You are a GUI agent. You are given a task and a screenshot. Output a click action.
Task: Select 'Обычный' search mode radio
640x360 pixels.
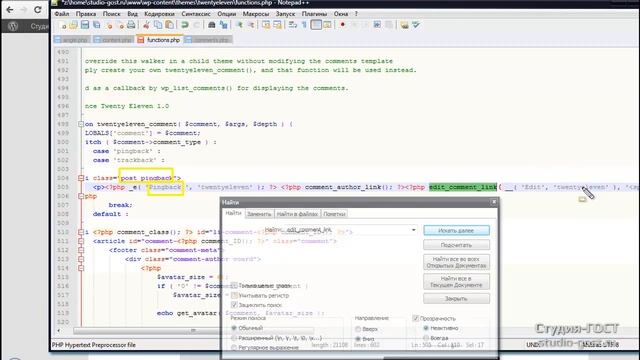click(x=234, y=328)
